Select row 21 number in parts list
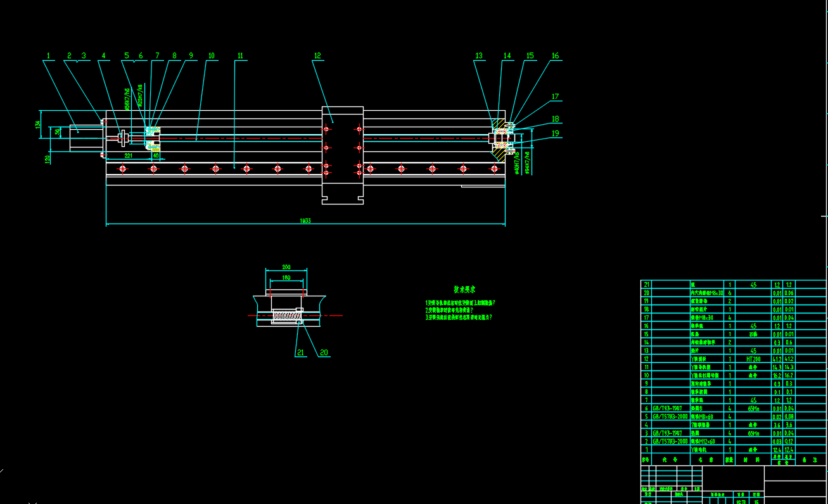This screenshot has height=504, width=828. pyautogui.click(x=646, y=285)
